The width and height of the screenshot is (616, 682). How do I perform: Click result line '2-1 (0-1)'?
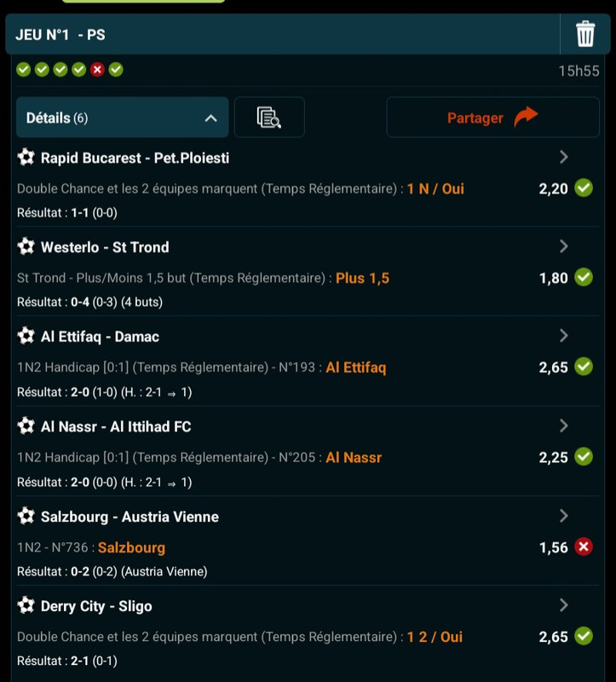click(x=94, y=661)
